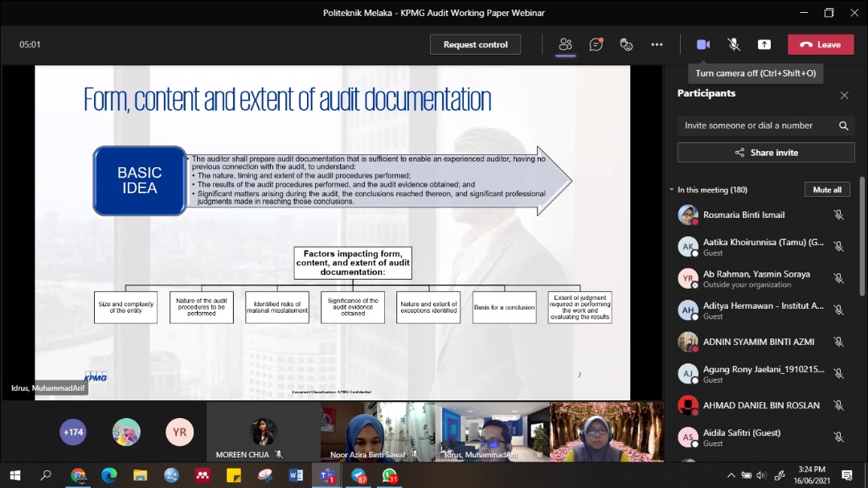Open Microsoft Word from the taskbar
Image resolution: width=868 pixels, height=488 pixels.
[296, 475]
